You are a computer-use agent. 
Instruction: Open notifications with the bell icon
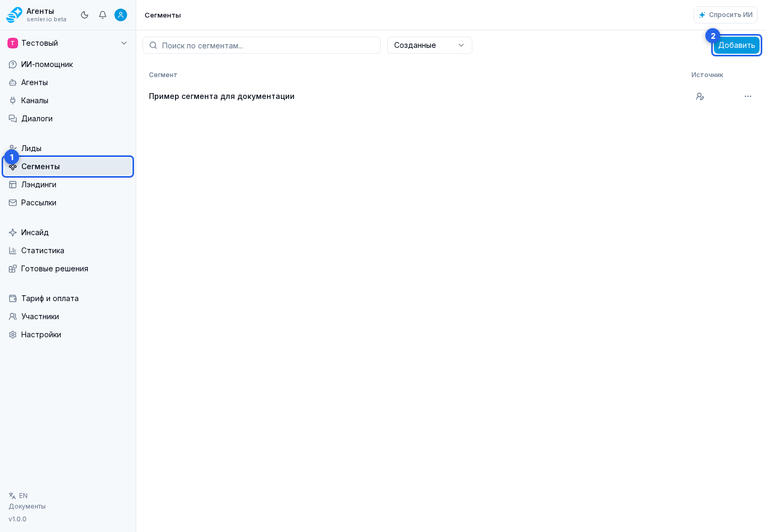pyautogui.click(x=103, y=15)
